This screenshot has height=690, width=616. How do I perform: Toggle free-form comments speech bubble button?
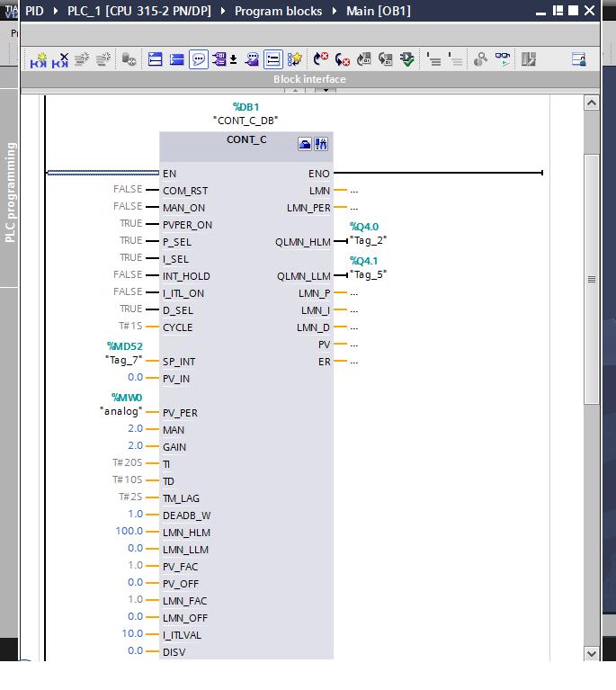199,59
